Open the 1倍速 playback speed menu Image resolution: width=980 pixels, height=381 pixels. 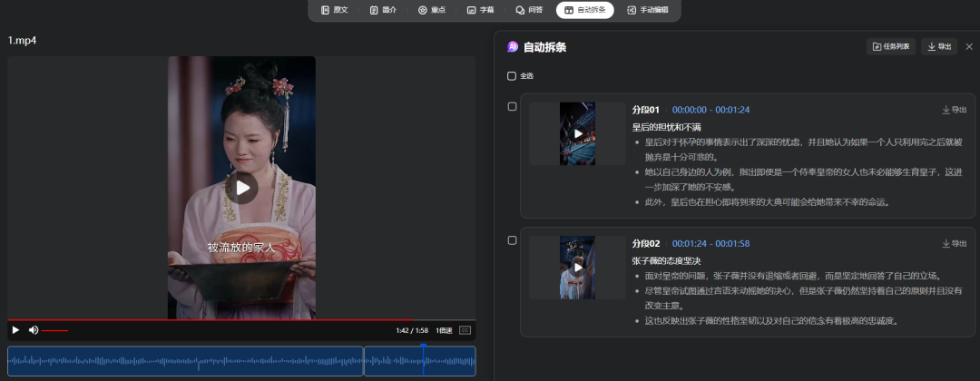pyautogui.click(x=444, y=330)
